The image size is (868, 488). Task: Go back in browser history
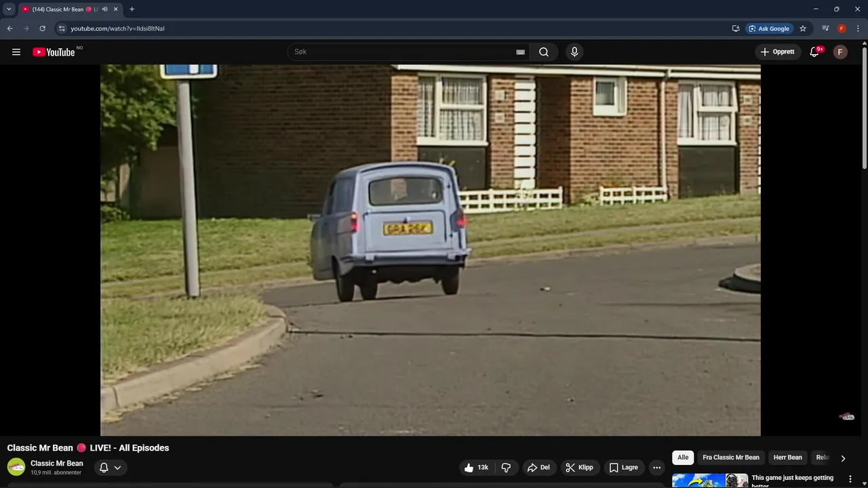[9, 28]
